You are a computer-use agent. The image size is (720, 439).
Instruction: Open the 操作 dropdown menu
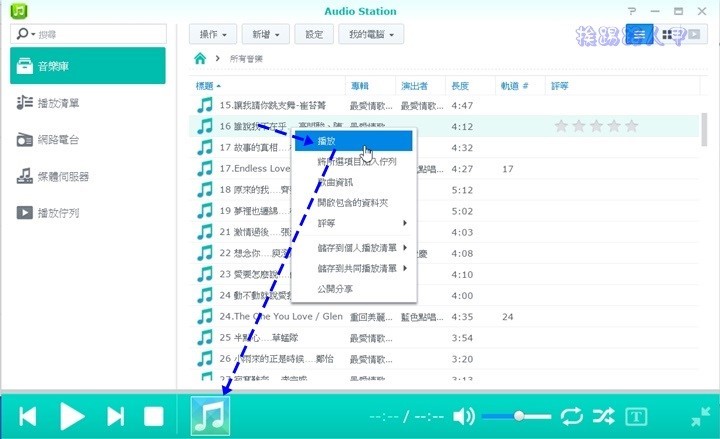[x=214, y=34]
